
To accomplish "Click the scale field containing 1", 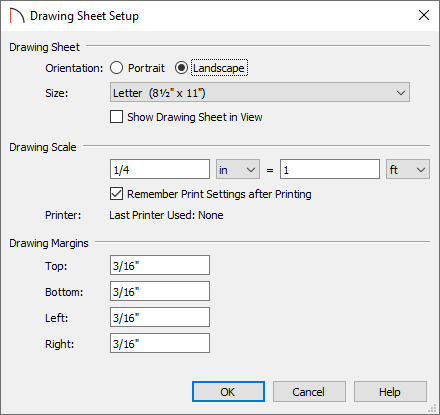I will tap(330, 169).
